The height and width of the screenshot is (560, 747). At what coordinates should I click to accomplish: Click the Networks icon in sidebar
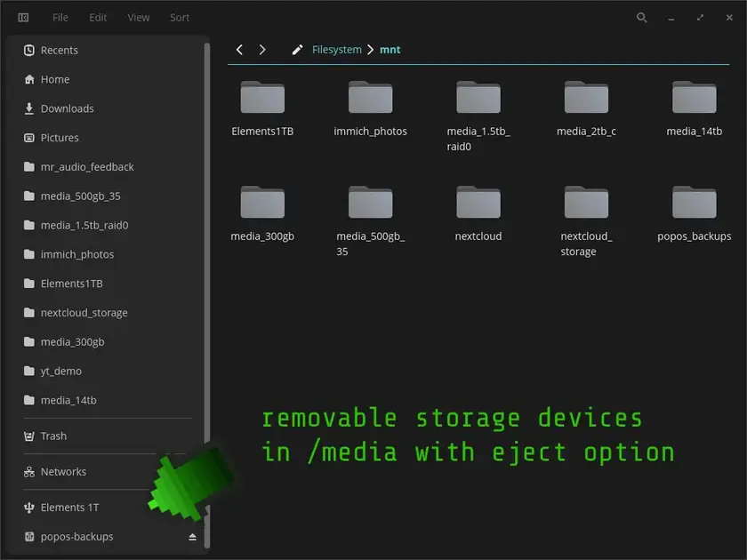coord(29,471)
